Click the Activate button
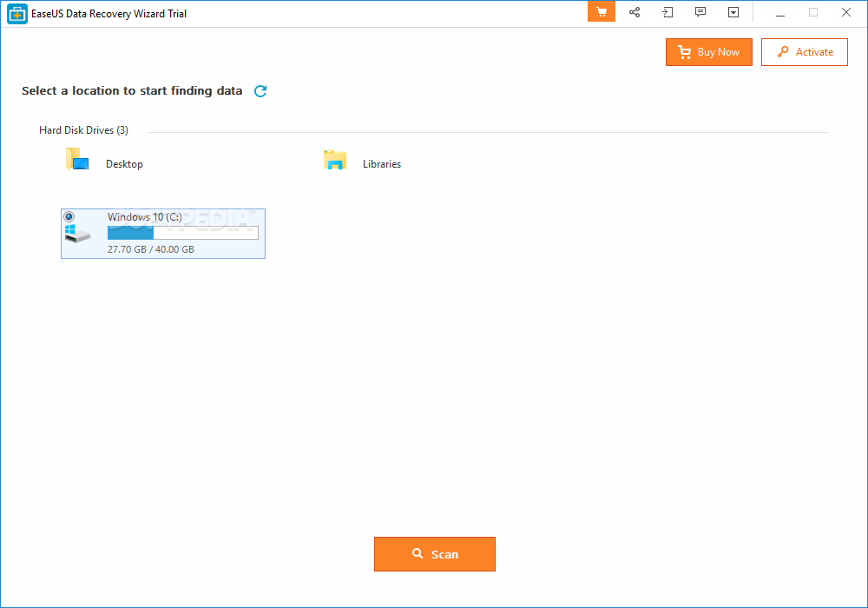The image size is (868, 608). point(805,52)
